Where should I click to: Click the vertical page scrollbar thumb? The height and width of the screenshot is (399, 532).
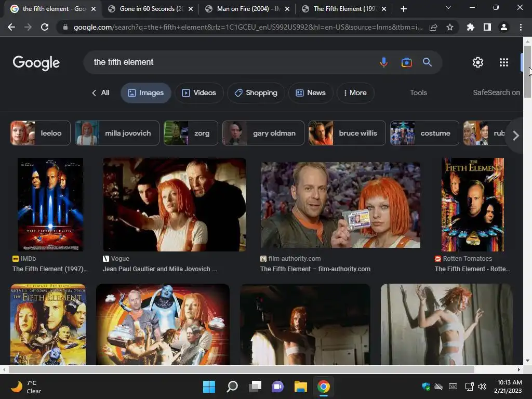[x=527, y=71]
